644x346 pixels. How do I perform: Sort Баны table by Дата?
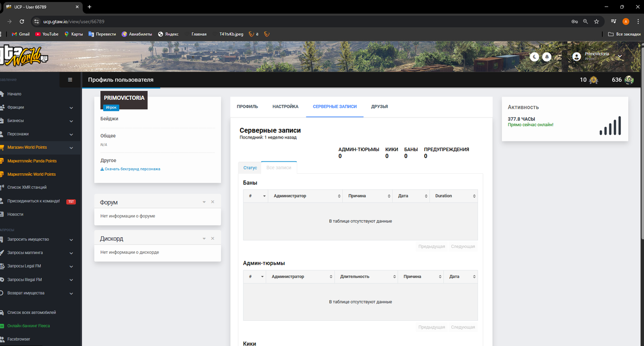[411, 196]
